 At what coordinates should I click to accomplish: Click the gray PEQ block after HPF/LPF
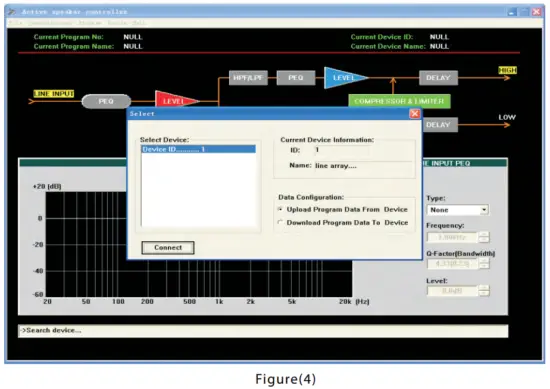(296, 78)
